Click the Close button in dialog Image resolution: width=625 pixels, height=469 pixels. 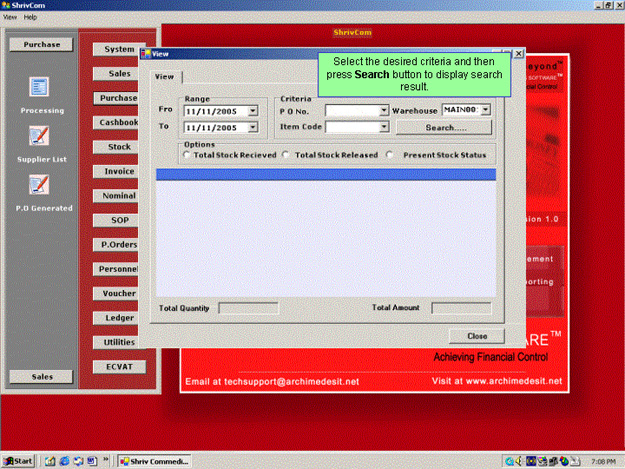[x=477, y=336]
